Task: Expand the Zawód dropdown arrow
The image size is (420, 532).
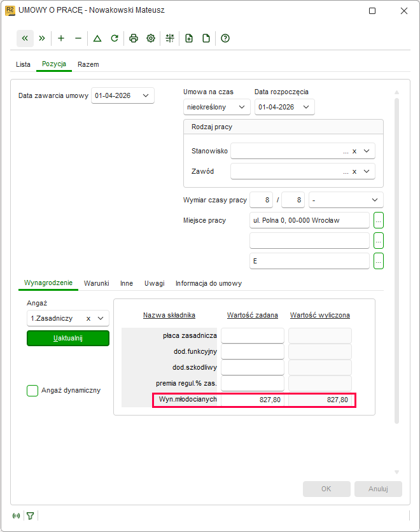Action: click(x=367, y=171)
